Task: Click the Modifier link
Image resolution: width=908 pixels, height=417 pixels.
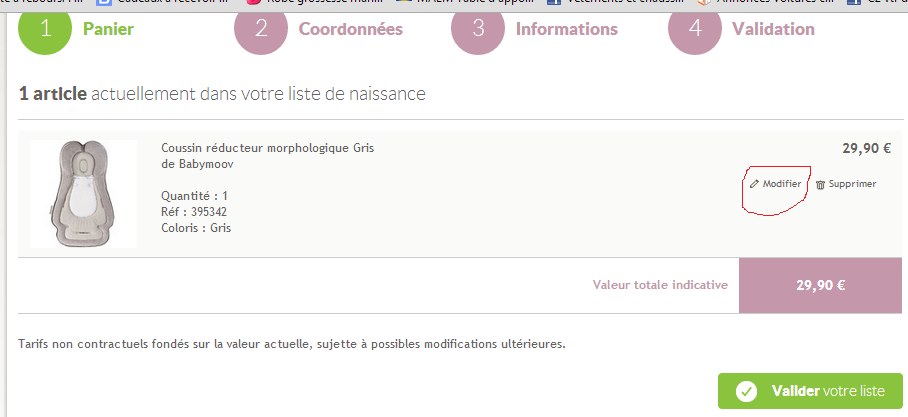Action: (781, 184)
